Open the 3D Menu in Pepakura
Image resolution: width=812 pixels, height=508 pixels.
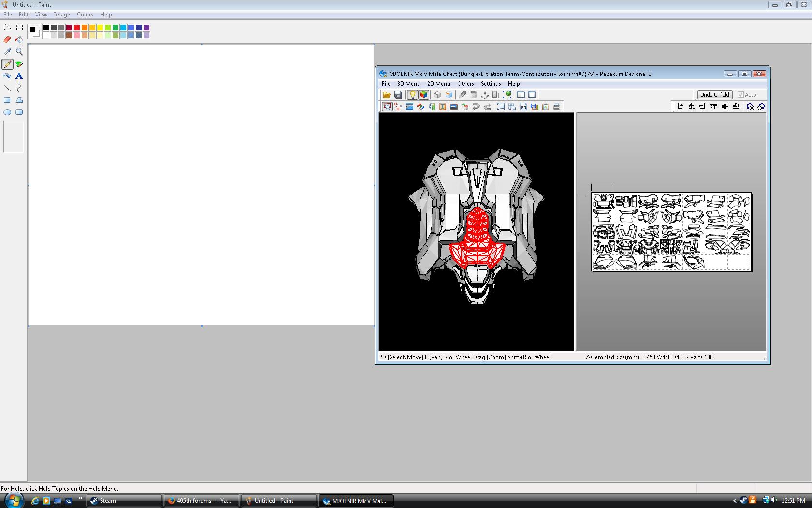(409, 84)
